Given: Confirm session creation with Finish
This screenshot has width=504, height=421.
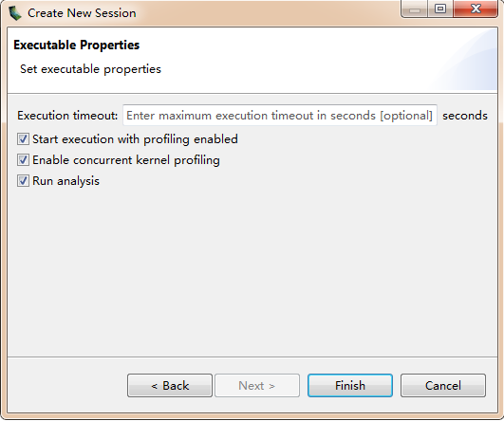Looking at the screenshot, I should [x=350, y=385].
